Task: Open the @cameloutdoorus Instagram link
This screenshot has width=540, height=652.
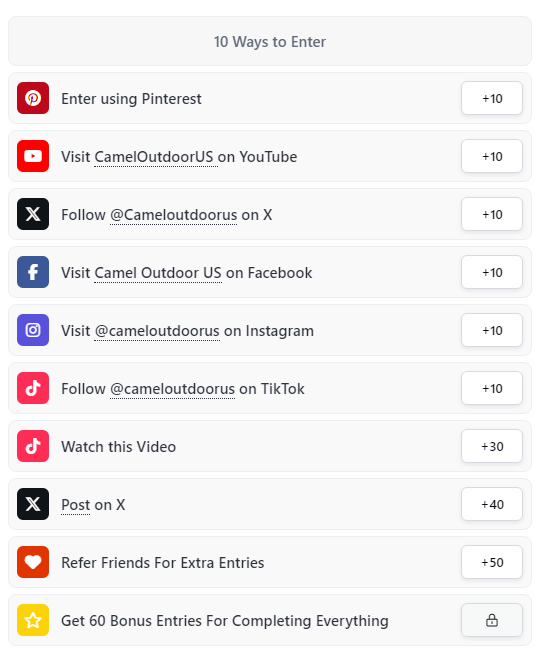Action: (157, 331)
